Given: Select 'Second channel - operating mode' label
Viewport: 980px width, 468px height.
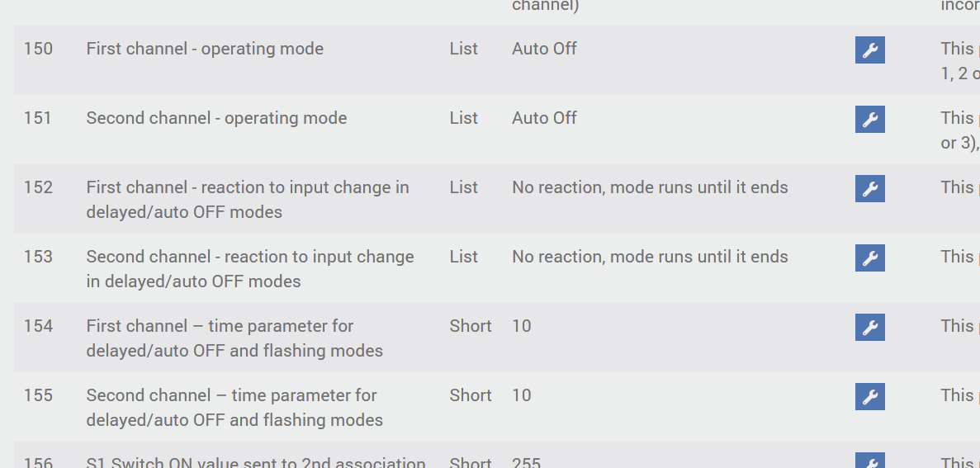Looking at the screenshot, I should 216,118.
